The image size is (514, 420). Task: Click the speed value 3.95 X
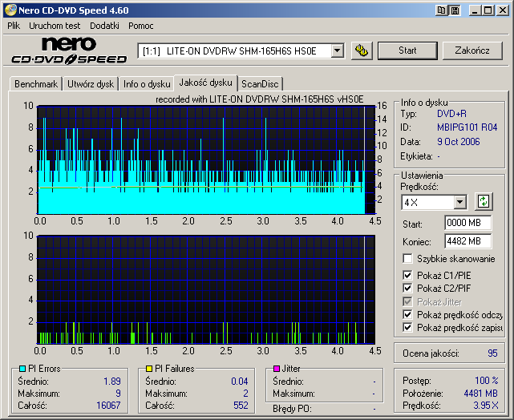(486, 406)
